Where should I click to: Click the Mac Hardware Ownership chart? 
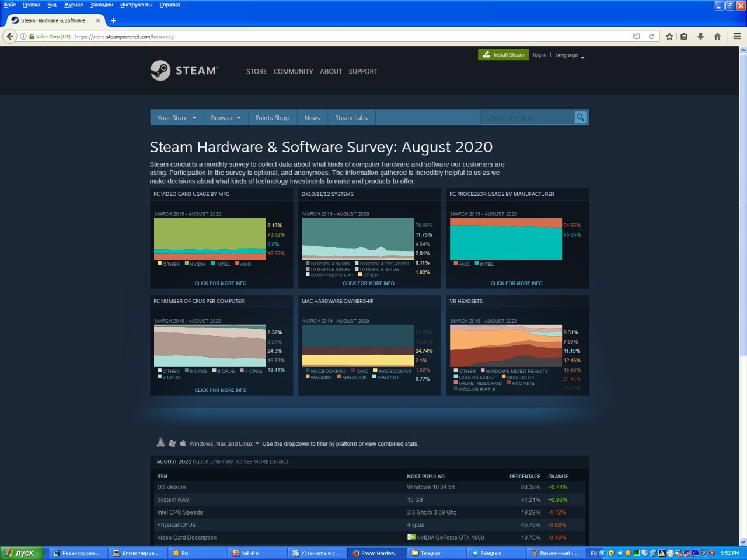point(358,345)
